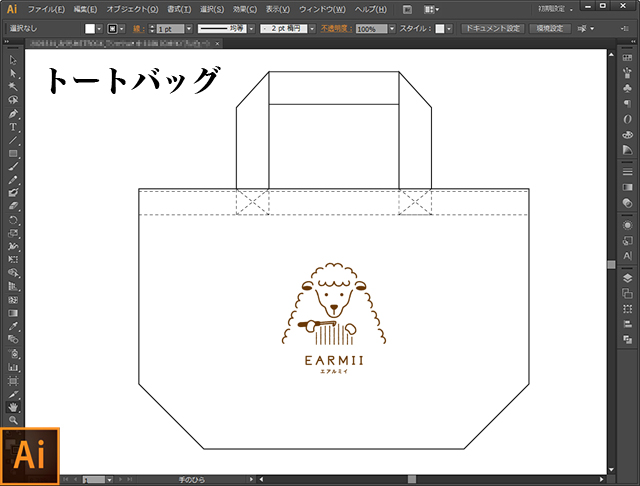
Task: Open the 不透明度 opacity link
Action: (336, 29)
